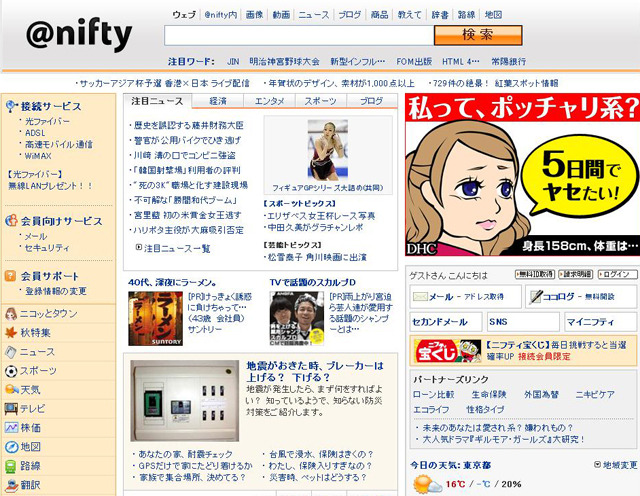Click the 地図 compass icon
This screenshot has width=640, height=496.
coord(9,446)
